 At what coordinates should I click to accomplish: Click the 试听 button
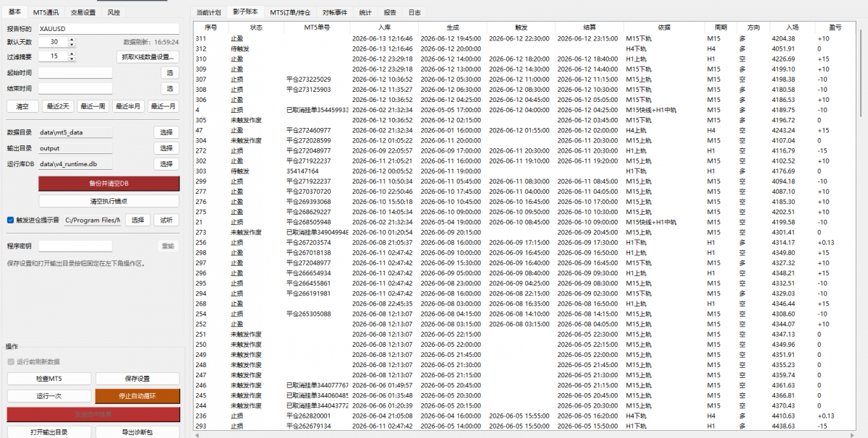click(167, 220)
